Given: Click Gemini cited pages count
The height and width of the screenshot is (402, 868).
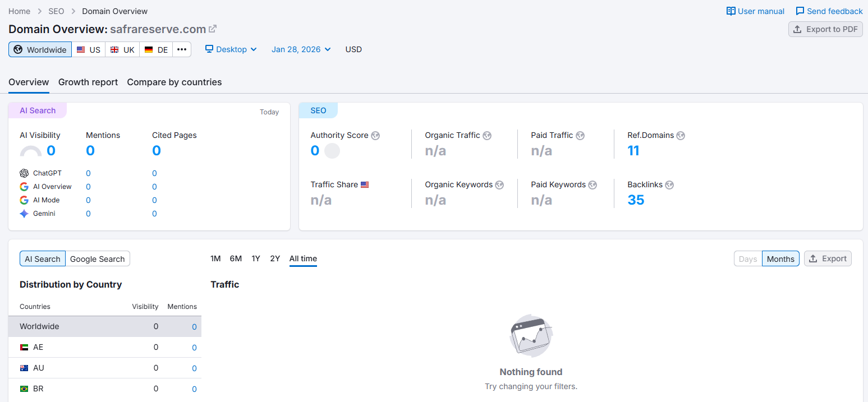Looking at the screenshot, I should tap(154, 214).
